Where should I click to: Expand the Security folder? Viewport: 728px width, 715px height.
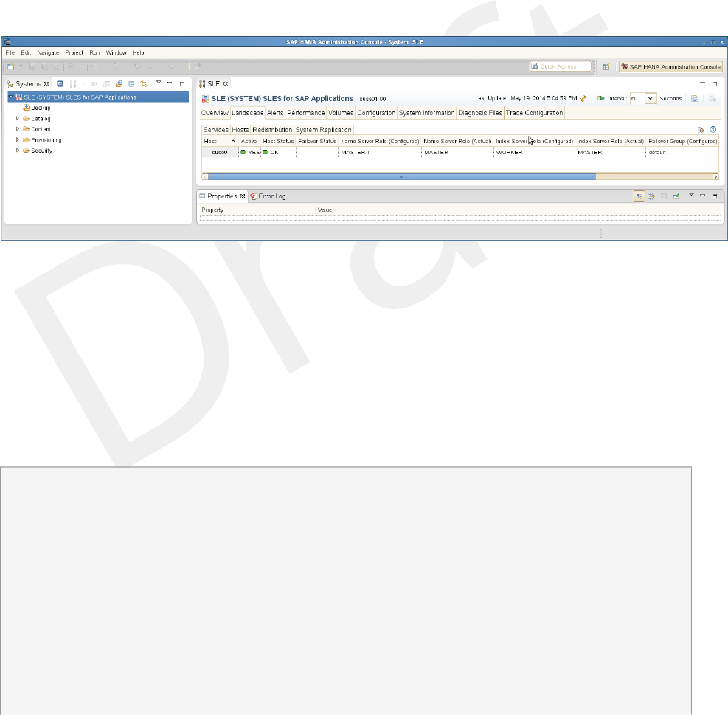[18, 151]
